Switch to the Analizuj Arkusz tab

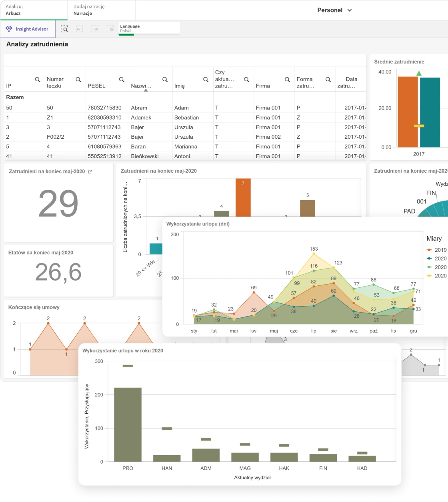tap(34, 10)
